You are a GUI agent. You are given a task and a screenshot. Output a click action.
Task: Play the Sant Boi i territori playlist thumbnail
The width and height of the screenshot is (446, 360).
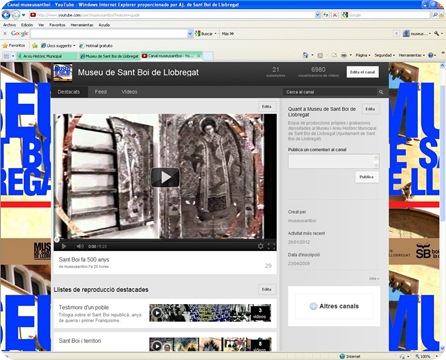(210, 344)
